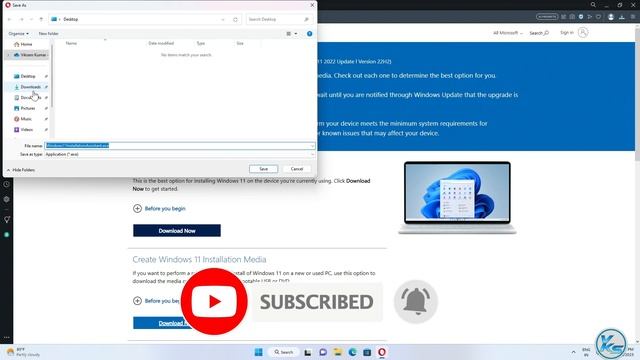
Task: Open Opera easy setup menu icon
Action: (x=633, y=17)
